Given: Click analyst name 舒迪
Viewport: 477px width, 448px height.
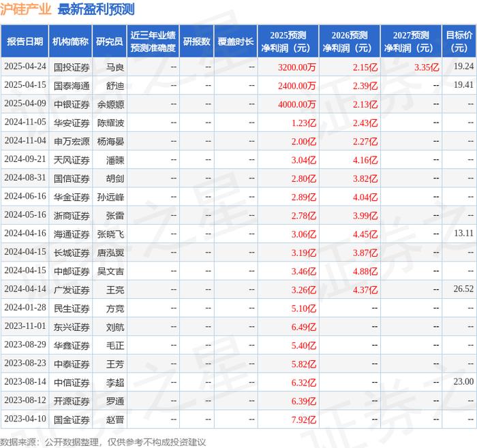Looking at the screenshot, I should [115, 86].
